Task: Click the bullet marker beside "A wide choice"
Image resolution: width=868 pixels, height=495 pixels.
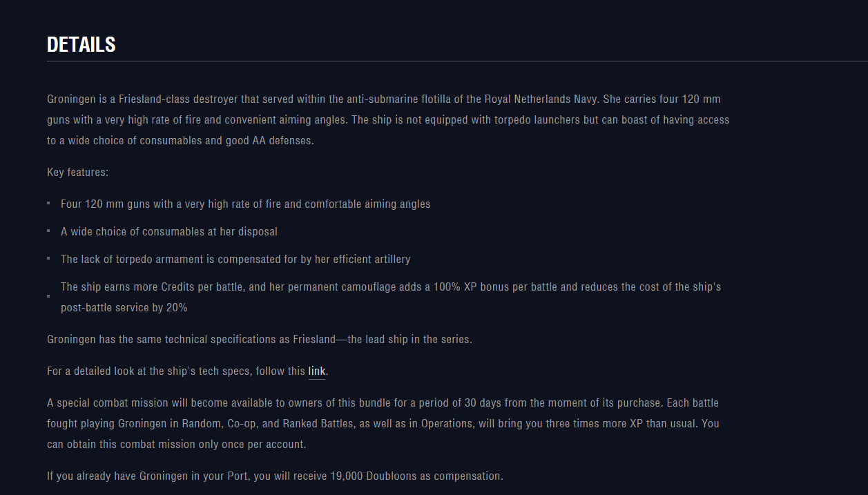Action: pos(48,231)
